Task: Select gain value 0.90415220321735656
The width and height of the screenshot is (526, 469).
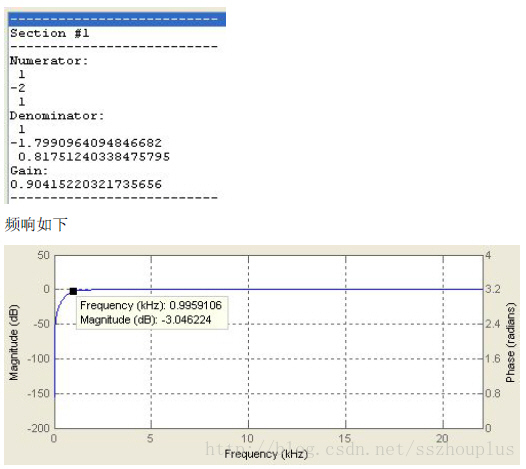Action: click(86, 185)
